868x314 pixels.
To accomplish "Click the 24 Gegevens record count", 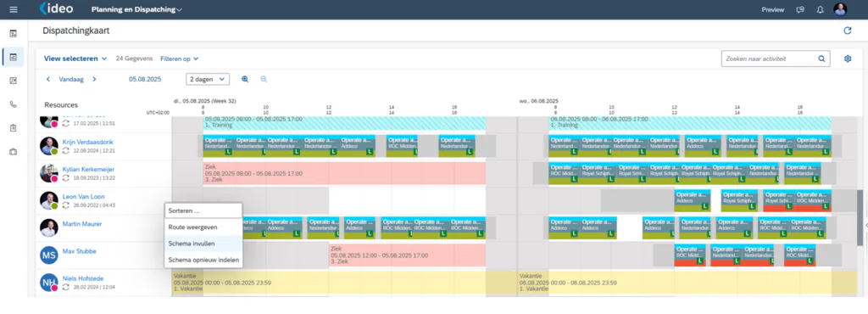I will 133,59.
